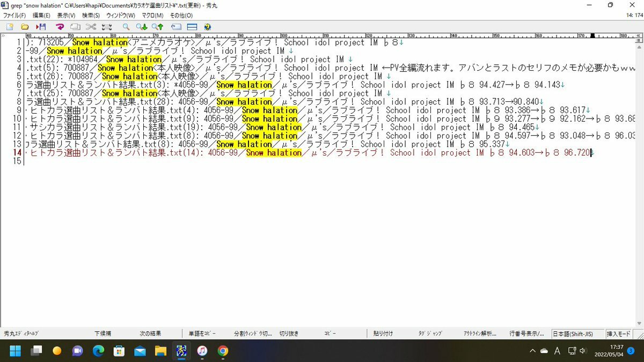Launch Microsoft Edge from the taskbar

98,351
